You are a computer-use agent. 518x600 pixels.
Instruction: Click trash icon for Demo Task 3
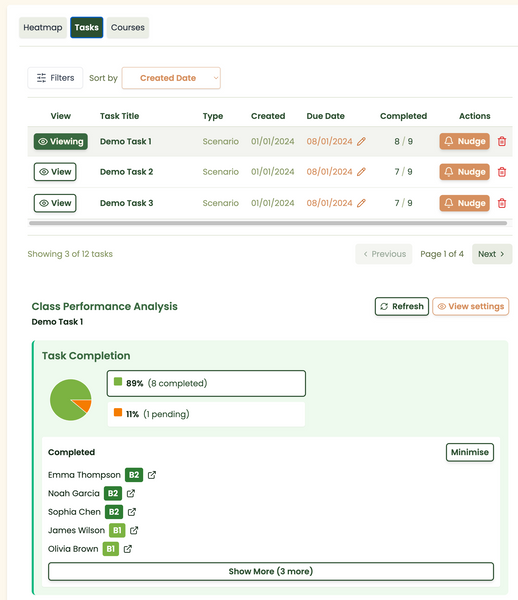click(502, 203)
